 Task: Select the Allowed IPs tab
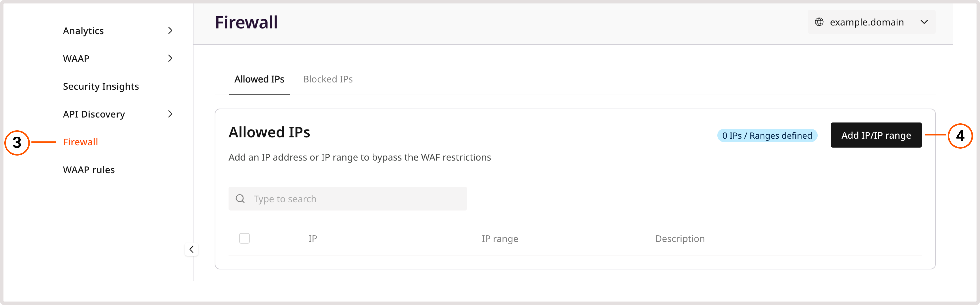click(x=260, y=79)
